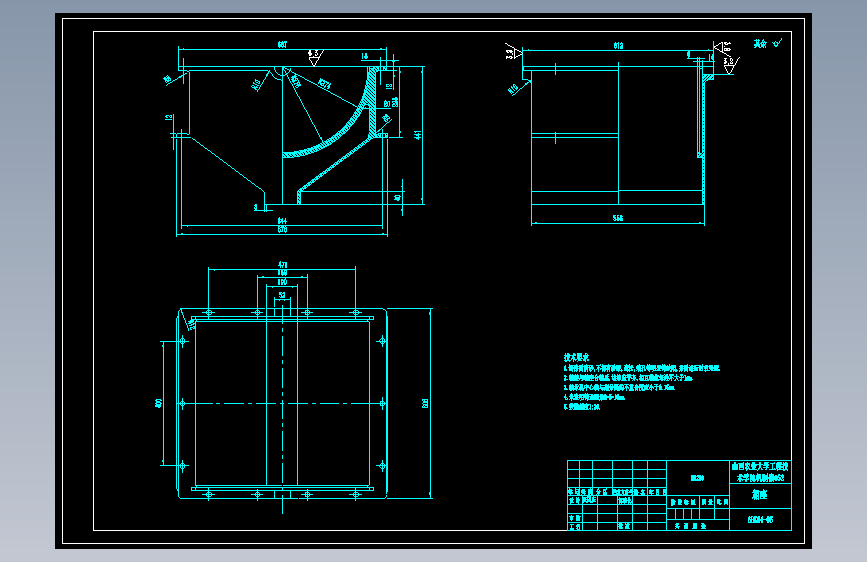
Task: Select the 441 vertical height dimension
Action: pos(418,134)
